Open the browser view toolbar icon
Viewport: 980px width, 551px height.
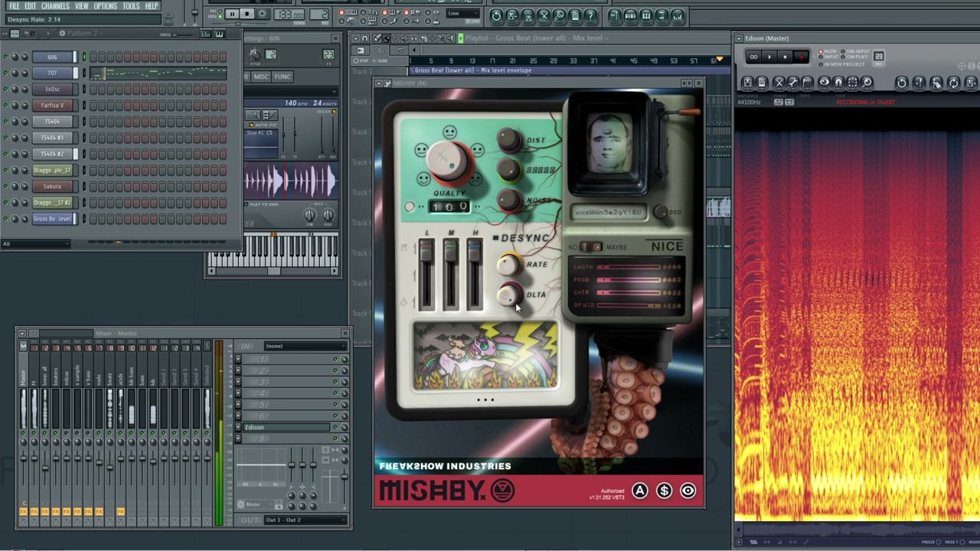coord(662,16)
